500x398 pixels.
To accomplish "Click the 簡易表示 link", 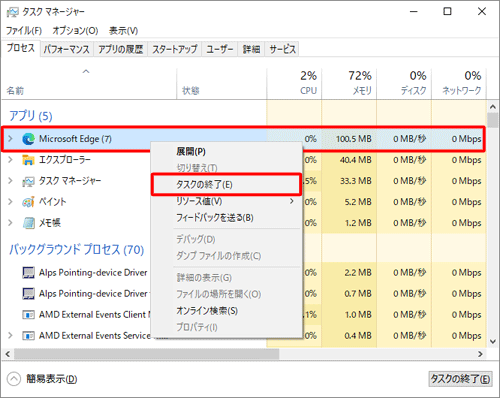I will (x=52, y=379).
